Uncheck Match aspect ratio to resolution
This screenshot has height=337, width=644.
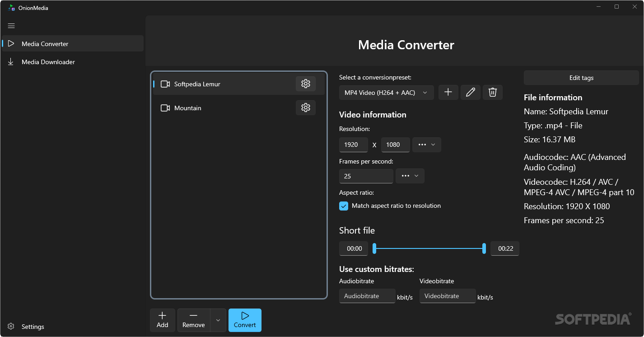point(344,206)
